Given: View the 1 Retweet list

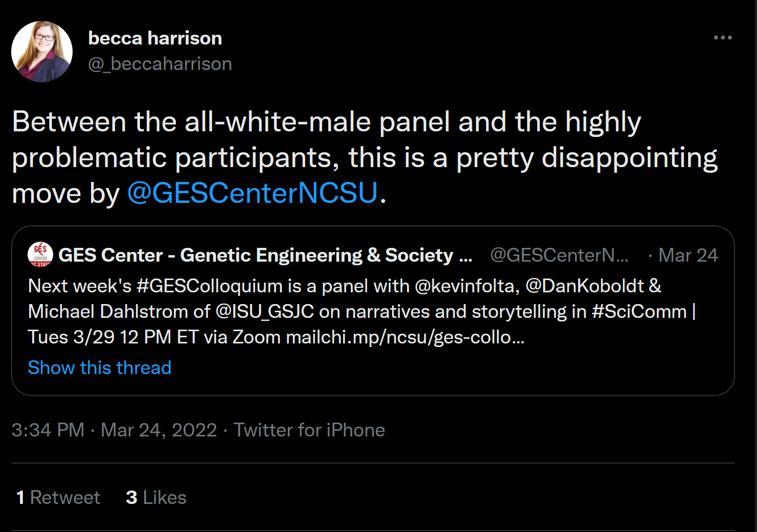Looking at the screenshot, I should pos(58,498).
